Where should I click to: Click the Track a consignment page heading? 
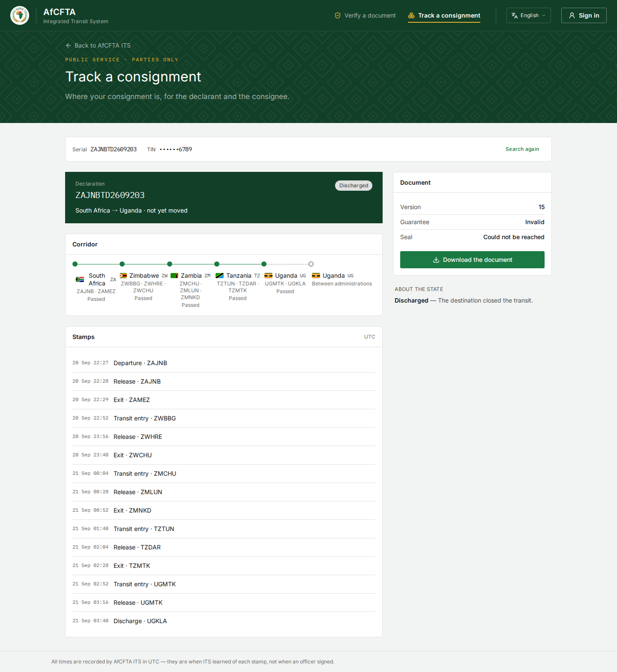[133, 77]
